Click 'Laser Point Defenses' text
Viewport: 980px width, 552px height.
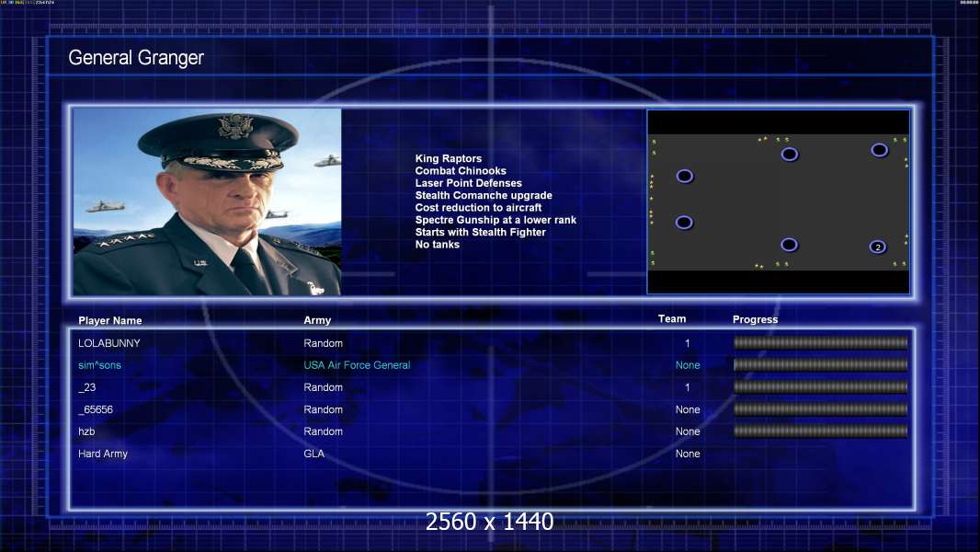468,183
